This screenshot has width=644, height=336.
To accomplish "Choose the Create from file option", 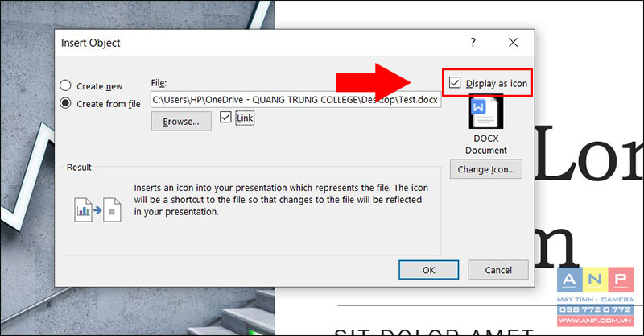I will pyautogui.click(x=66, y=103).
